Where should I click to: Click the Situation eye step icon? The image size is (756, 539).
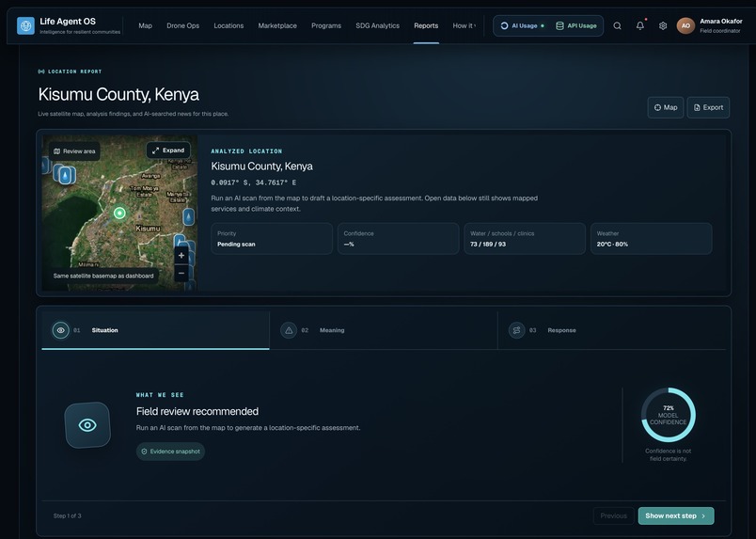[x=61, y=330]
